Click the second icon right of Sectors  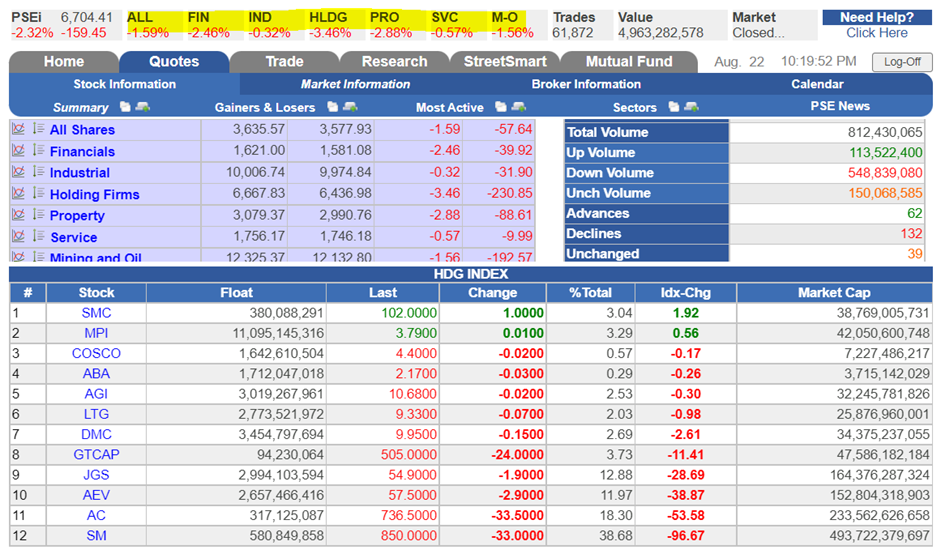(x=691, y=107)
